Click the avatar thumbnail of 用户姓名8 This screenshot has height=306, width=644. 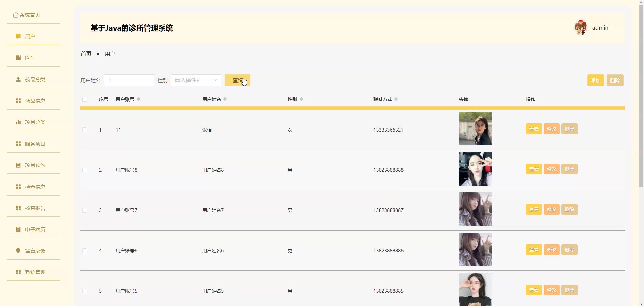(x=476, y=169)
